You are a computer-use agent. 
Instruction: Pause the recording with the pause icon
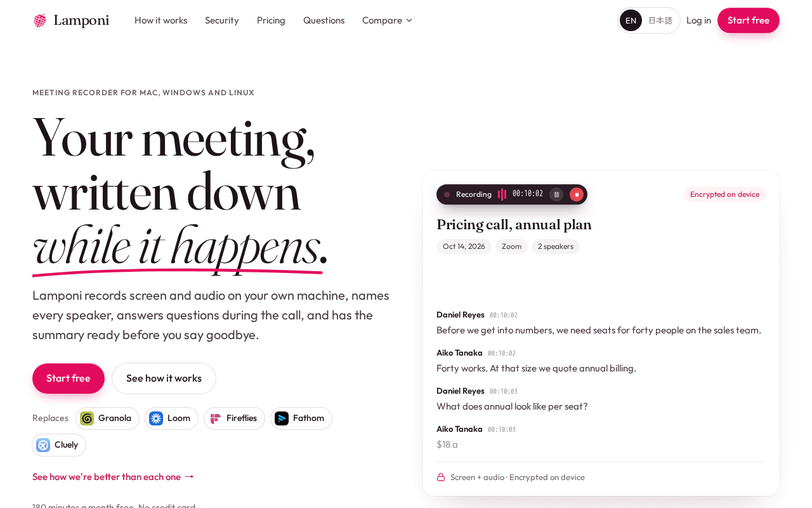[x=556, y=194]
